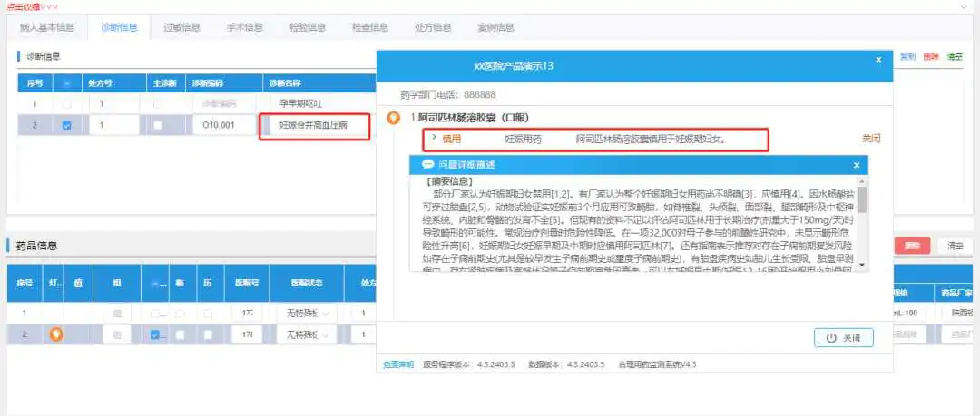Close the xx医院产品演示13 dialog with the X
The width and height of the screenshot is (980, 416).
click(878, 59)
